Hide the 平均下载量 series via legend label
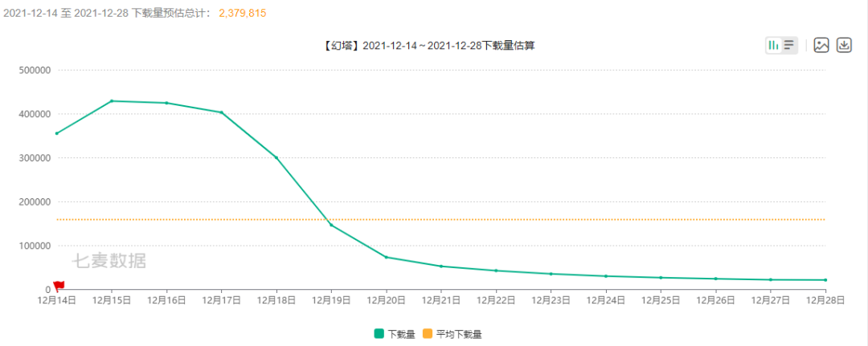Image resolution: width=868 pixels, height=346 pixels. click(x=458, y=333)
